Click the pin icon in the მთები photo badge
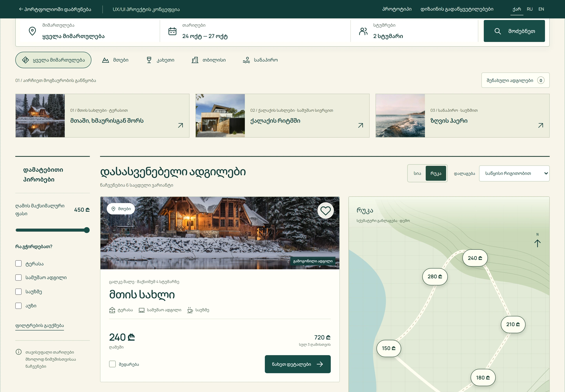565x392 pixels. tap(113, 209)
